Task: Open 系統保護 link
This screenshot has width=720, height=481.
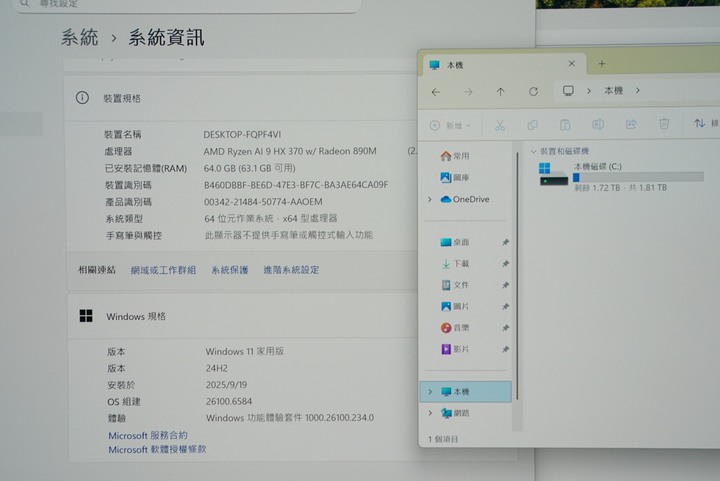Action: tap(230, 270)
